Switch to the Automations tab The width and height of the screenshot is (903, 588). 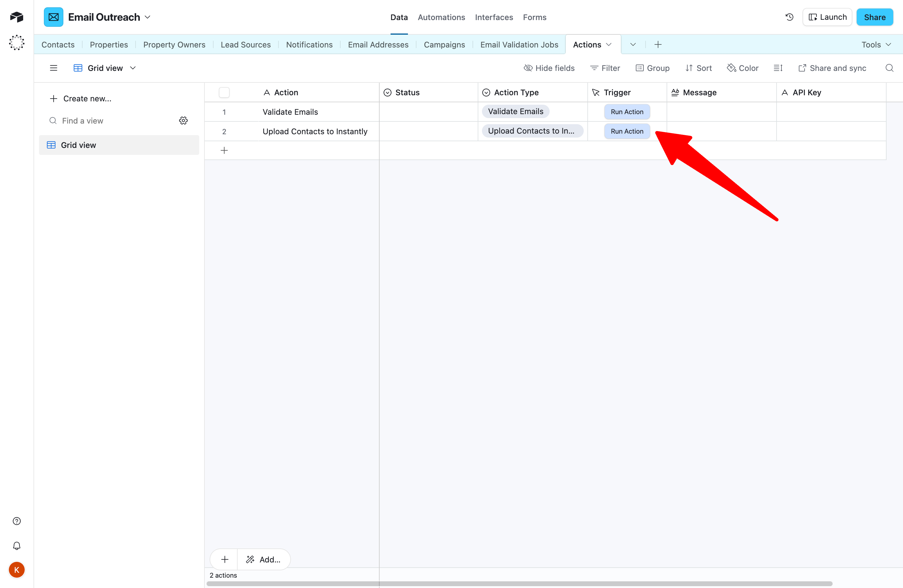coord(441,17)
